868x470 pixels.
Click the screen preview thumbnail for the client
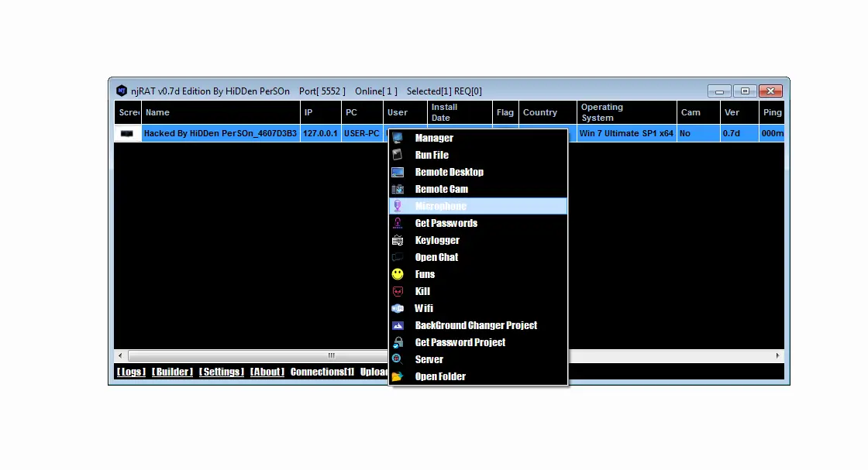click(126, 133)
